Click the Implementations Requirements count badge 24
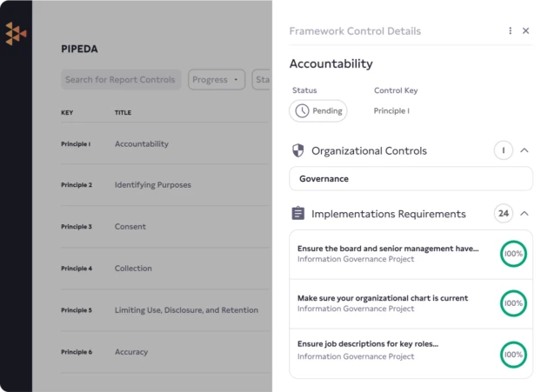 [x=503, y=213]
